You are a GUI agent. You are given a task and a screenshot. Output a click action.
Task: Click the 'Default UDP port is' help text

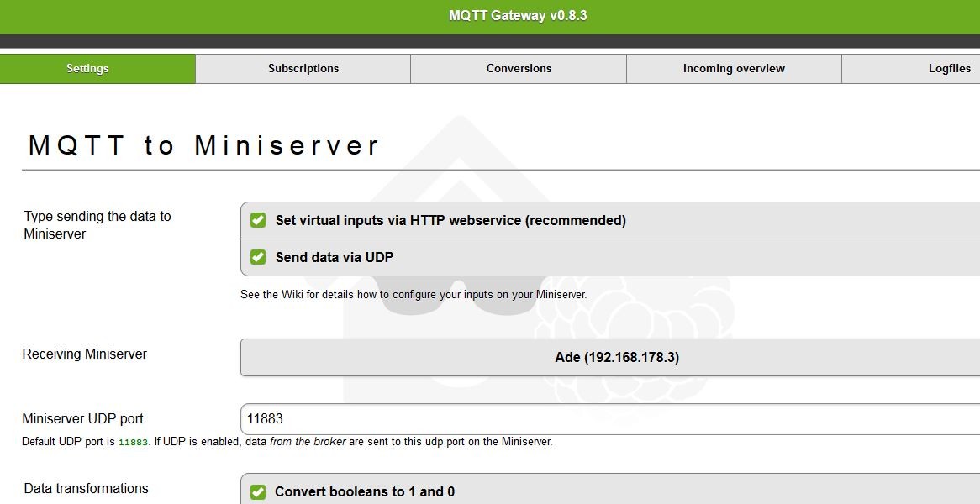click(287, 442)
